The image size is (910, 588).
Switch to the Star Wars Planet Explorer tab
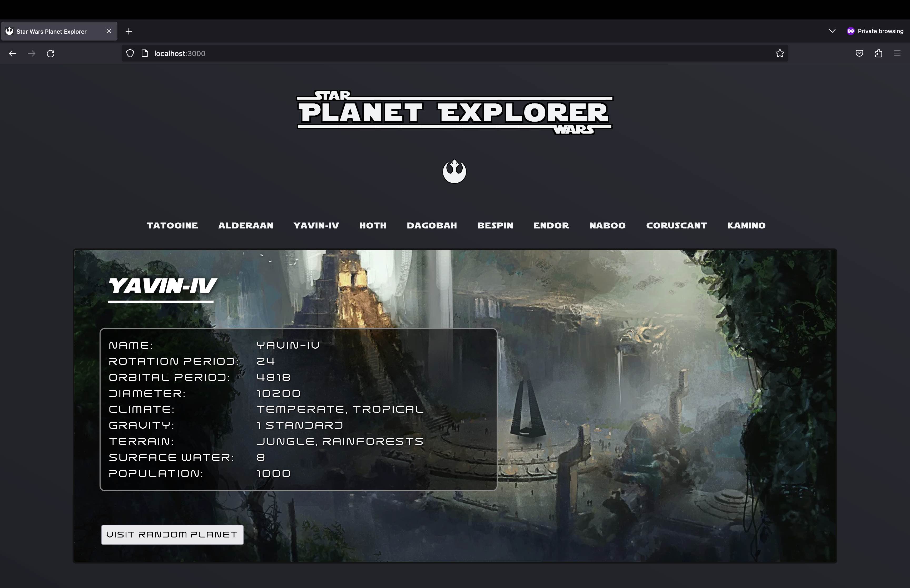coord(52,31)
